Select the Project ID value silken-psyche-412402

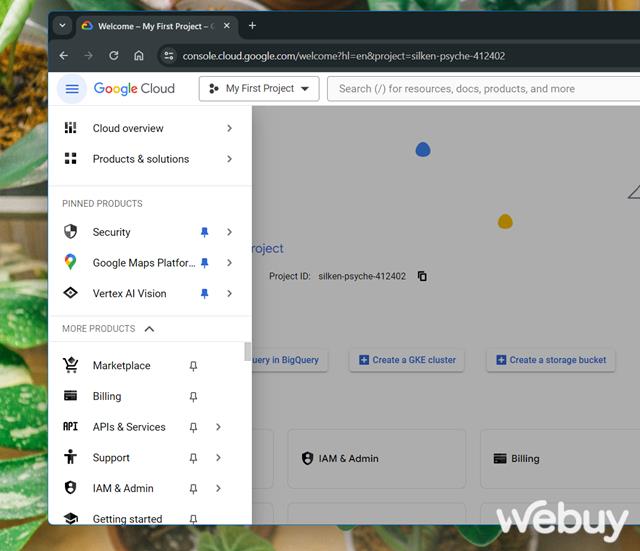(x=362, y=276)
